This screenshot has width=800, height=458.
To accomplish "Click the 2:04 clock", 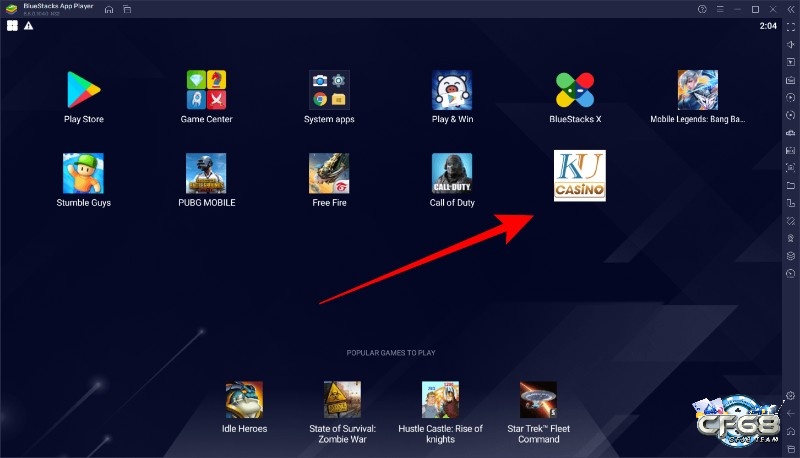I will [x=768, y=26].
